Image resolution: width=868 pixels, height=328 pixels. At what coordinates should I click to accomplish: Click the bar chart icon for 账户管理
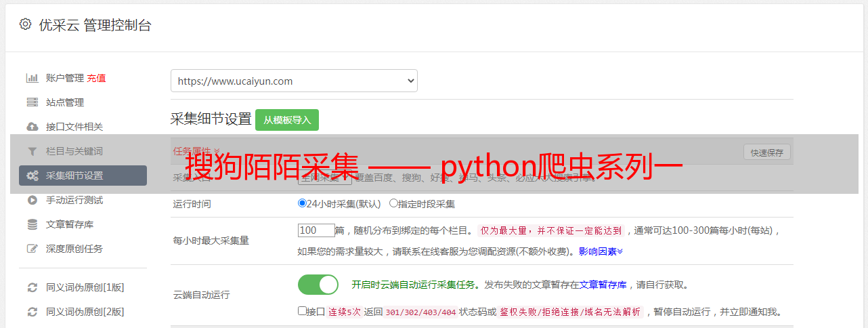(32, 78)
